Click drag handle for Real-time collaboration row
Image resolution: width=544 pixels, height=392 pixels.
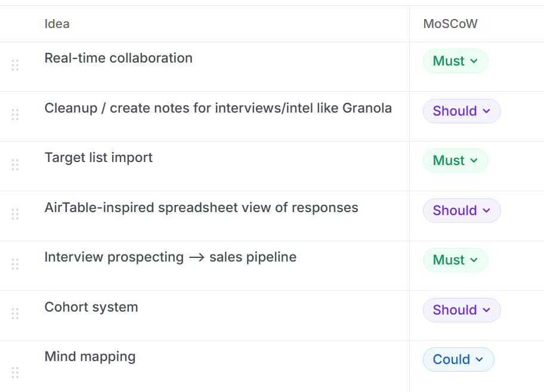click(15, 65)
